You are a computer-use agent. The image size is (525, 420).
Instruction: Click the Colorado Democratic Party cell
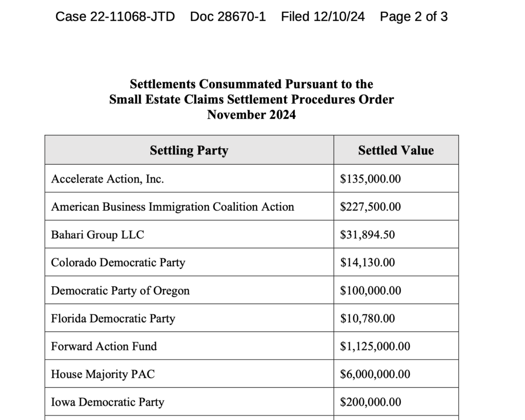point(118,263)
